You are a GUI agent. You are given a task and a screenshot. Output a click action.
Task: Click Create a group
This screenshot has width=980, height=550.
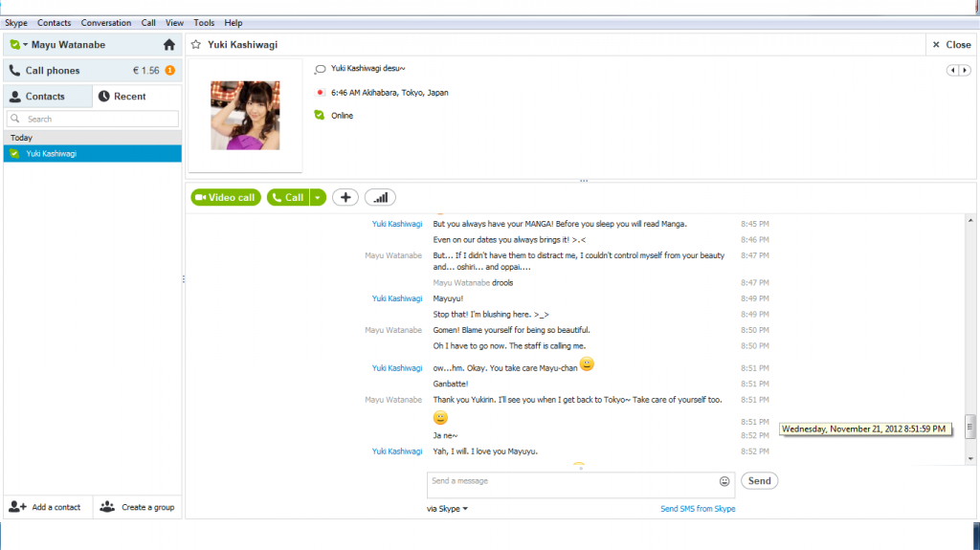pos(138,507)
